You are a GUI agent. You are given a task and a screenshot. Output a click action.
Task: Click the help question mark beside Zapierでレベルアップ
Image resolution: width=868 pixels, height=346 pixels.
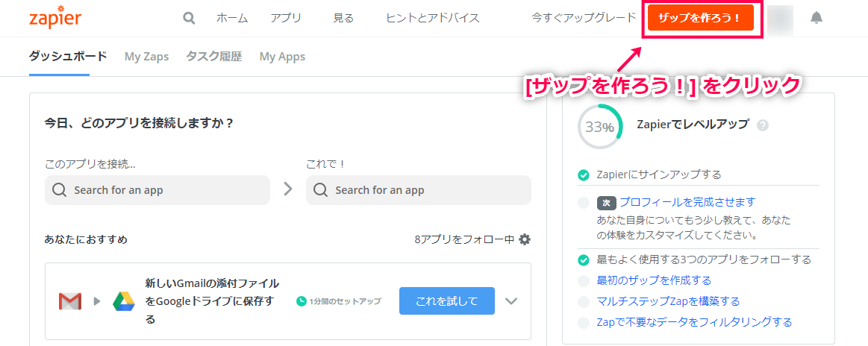coord(762,125)
